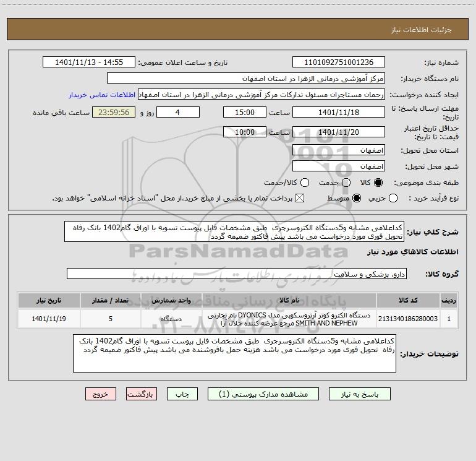This screenshot has width=476, height=461.
Task: Click the announcement date field 1401/11/13 - 14:55
Action: (89, 62)
